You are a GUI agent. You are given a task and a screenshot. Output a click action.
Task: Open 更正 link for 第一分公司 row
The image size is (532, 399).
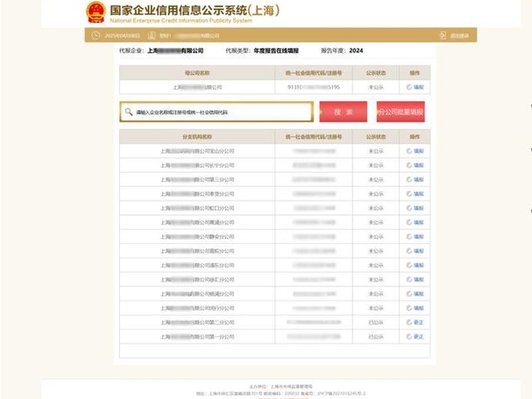click(419, 336)
